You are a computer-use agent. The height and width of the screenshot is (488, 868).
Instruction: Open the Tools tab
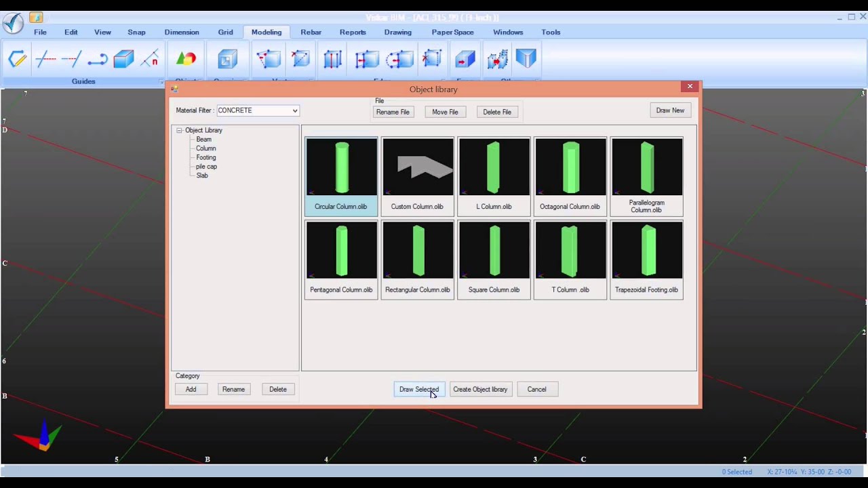coord(551,32)
